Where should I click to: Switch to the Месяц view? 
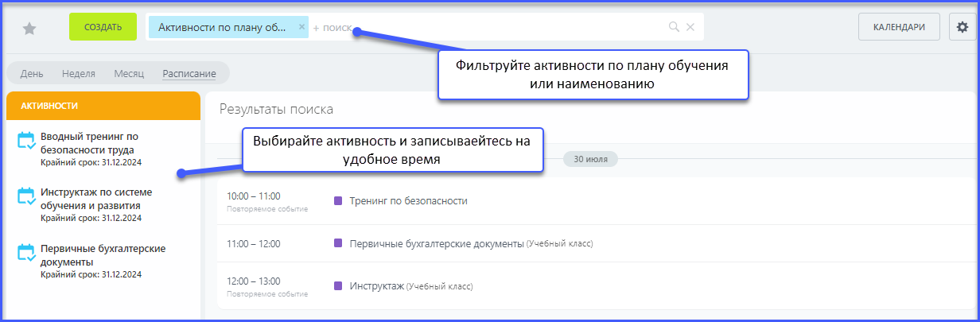[129, 74]
